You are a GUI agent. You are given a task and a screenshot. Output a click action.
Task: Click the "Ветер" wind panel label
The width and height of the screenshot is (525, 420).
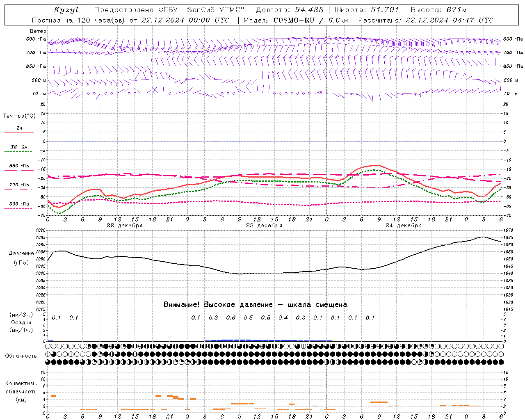(38, 31)
